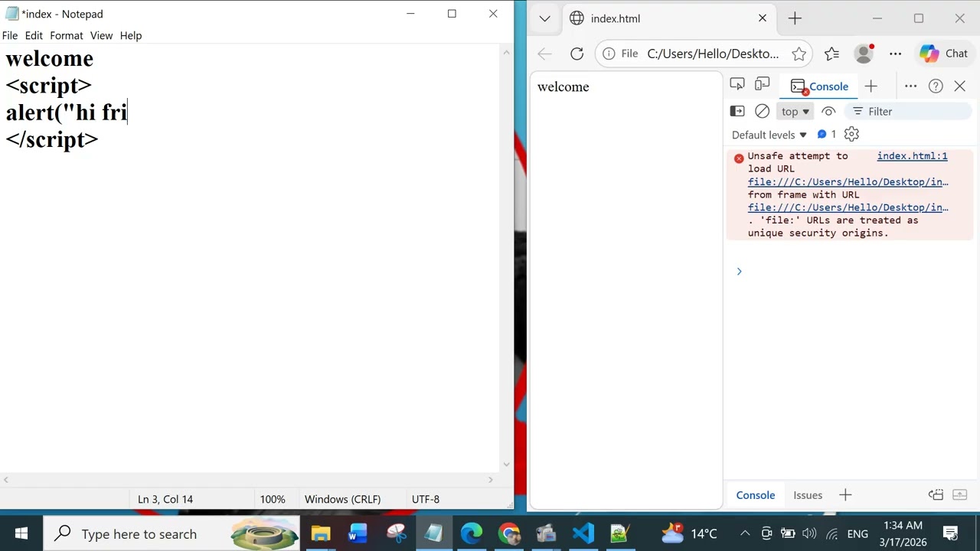Close the index.html browser tab
This screenshot has height=551, width=980.
click(x=763, y=18)
